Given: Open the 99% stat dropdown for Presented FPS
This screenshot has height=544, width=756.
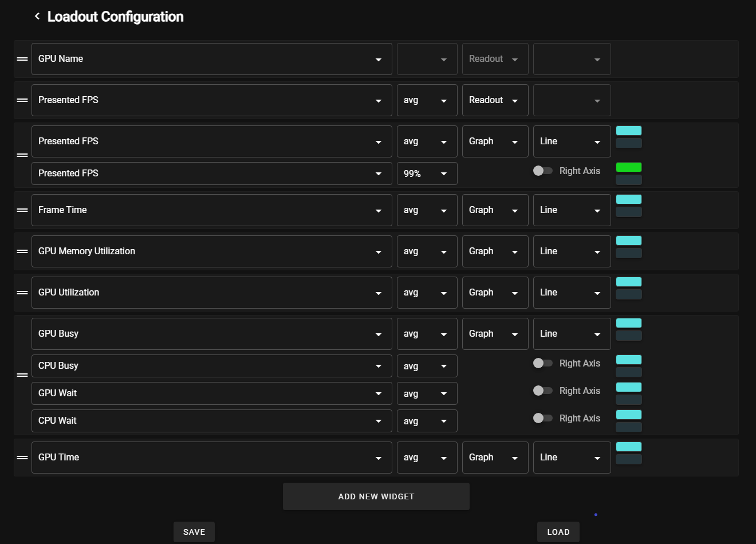Looking at the screenshot, I should click(x=427, y=174).
